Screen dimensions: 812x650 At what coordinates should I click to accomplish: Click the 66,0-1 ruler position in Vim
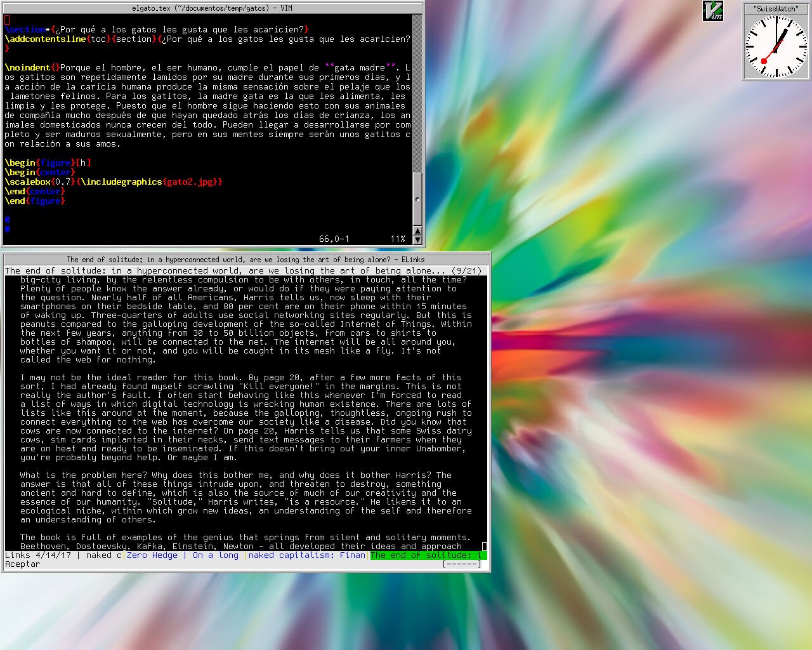334,239
